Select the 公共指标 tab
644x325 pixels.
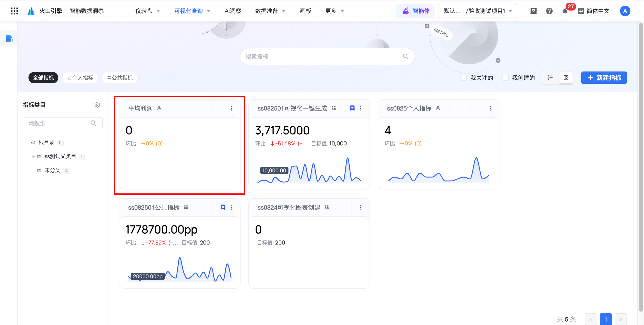tap(120, 78)
